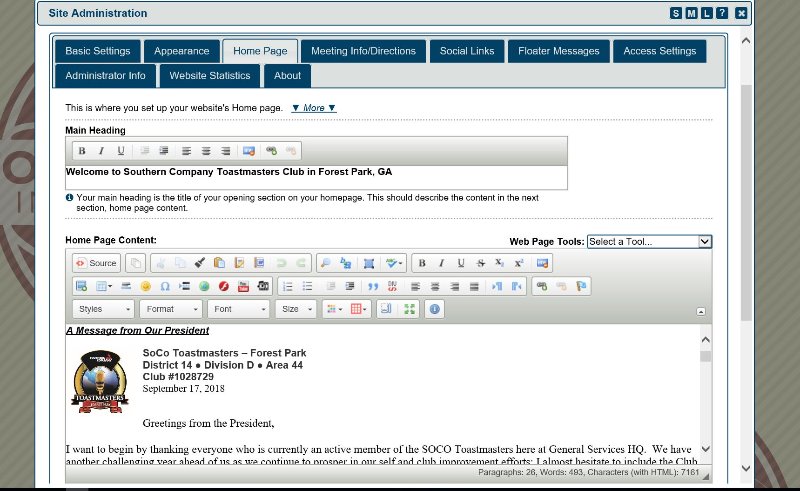Viewport: 800px width, 491px height.
Task: Click the anchor flag icon
Action: coord(581,286)
